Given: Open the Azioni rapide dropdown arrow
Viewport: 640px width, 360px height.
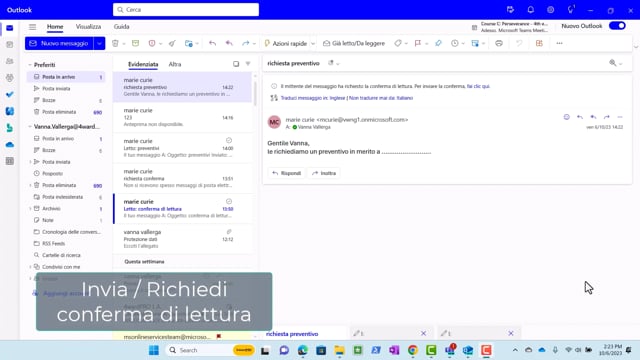Looking at the screenshot, I should click(313, 44).
